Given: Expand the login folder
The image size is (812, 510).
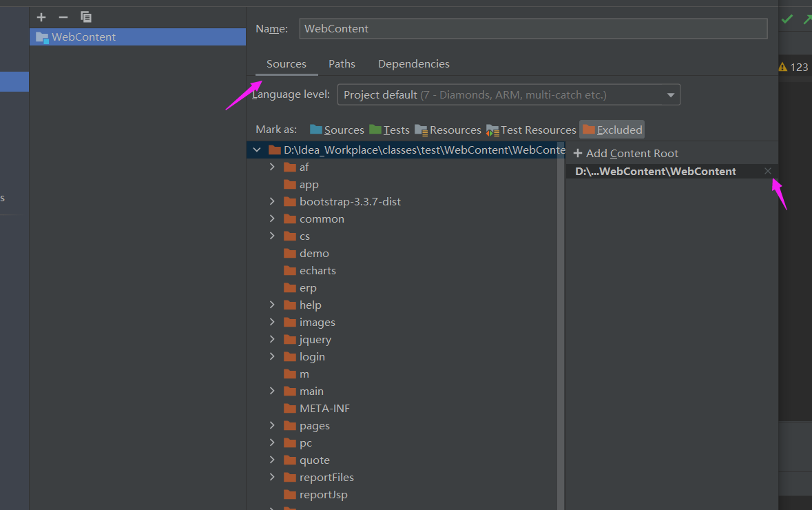Looking at the screenshot, I should [x=273, y=356].
